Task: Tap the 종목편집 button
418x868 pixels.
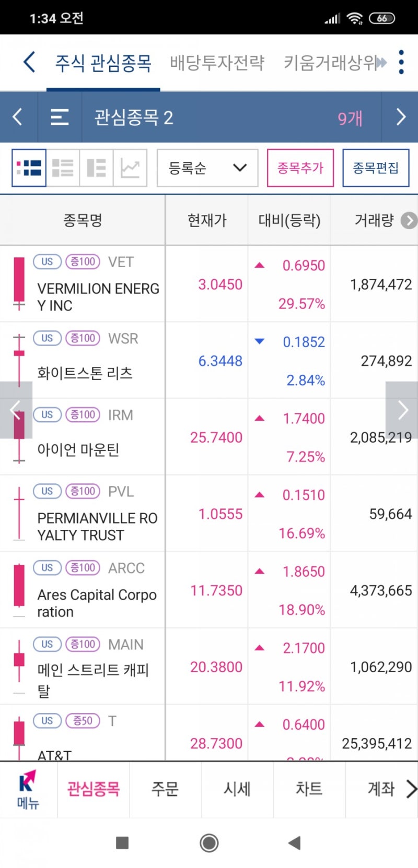Action: point(376,168)
